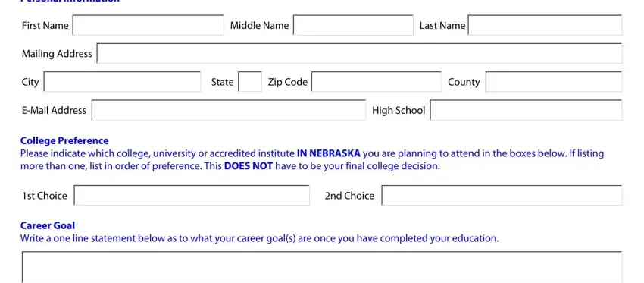This screenshot has width=644, height=283.
Task: Click the Mailing Address label text
Action: 57,54
